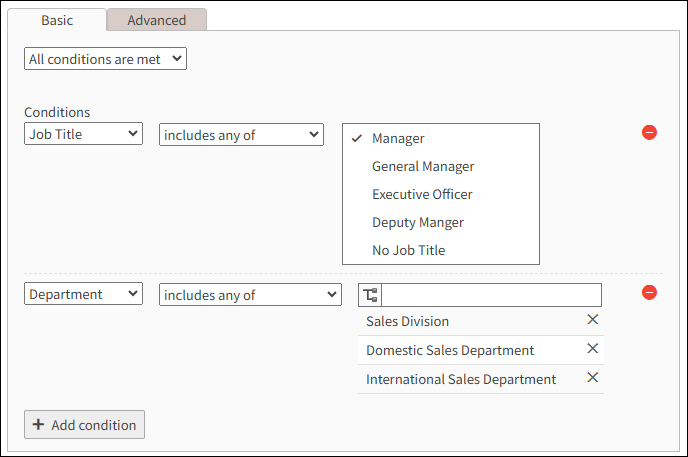
Task: Open the Department field dropdown
Action: (x=84, y=294)
